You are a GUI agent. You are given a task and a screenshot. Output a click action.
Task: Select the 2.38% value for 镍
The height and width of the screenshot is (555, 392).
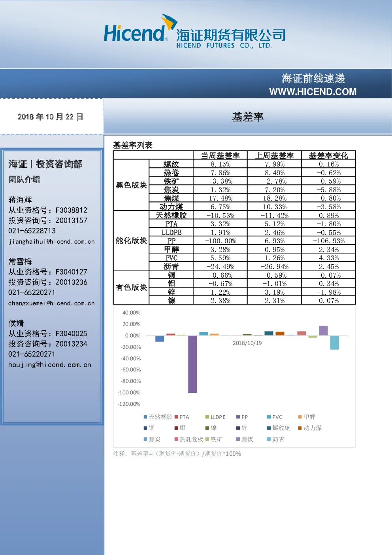tap(220, 301)
